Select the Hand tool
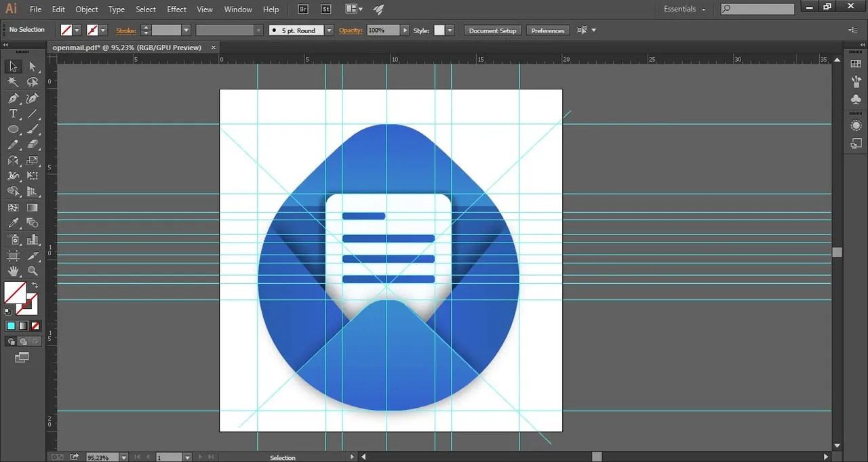Viewport: 868px width, 462px height. coord(13,271)
